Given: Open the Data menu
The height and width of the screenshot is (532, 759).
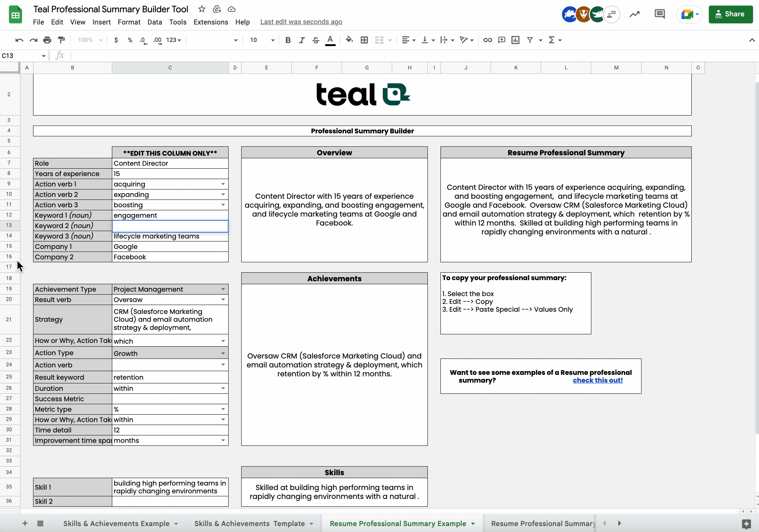Looking at the screenshot, I should tap(155, 22).
